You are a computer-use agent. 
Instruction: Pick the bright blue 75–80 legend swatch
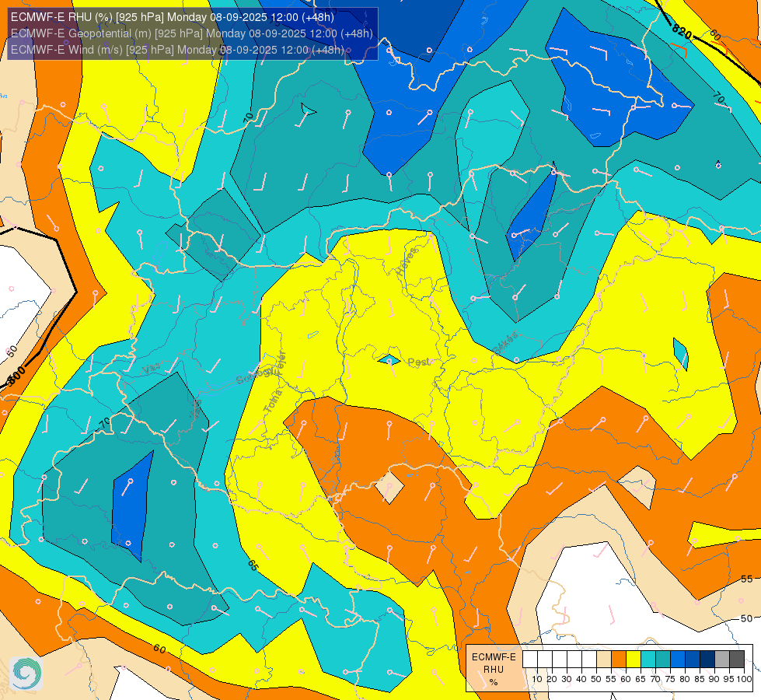pyautogui.click(x=678, y=660)
